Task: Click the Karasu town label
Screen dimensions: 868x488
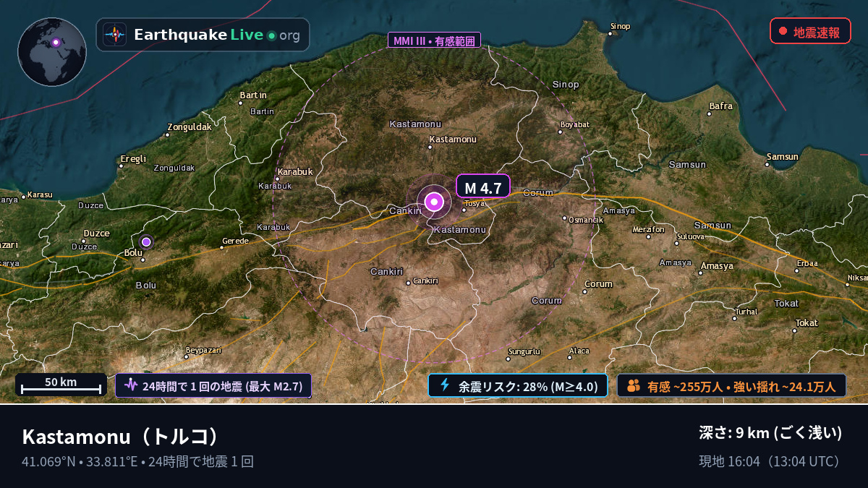Action: click(x=41, y=195)
